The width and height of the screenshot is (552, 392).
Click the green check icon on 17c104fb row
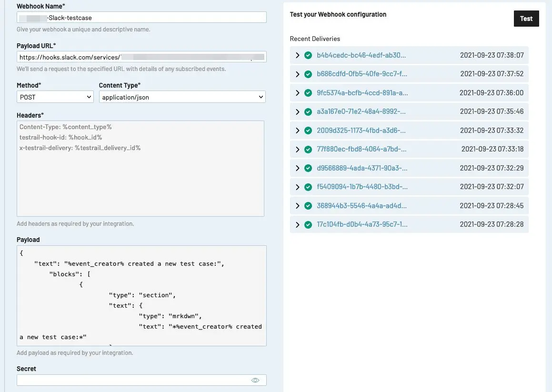[x=308, y=224]
